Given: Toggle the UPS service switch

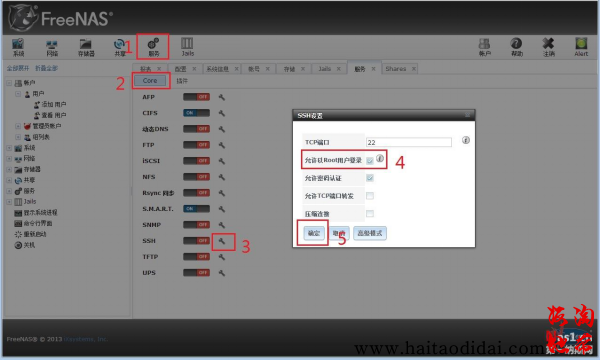Looking at the screenshot, I should coord(196,273).
